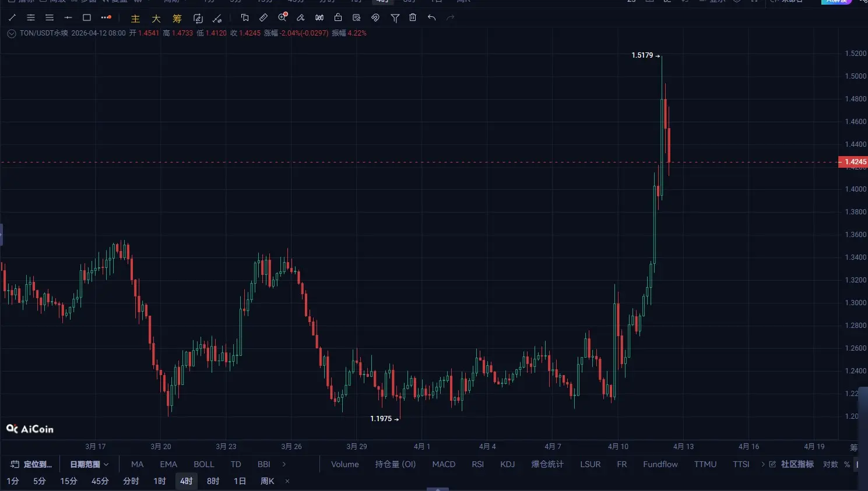Select the 45分 timeframe
Image resolution: width=868 pixels, height=491 pixels.
pyautogui.click(x=100, y=481)
